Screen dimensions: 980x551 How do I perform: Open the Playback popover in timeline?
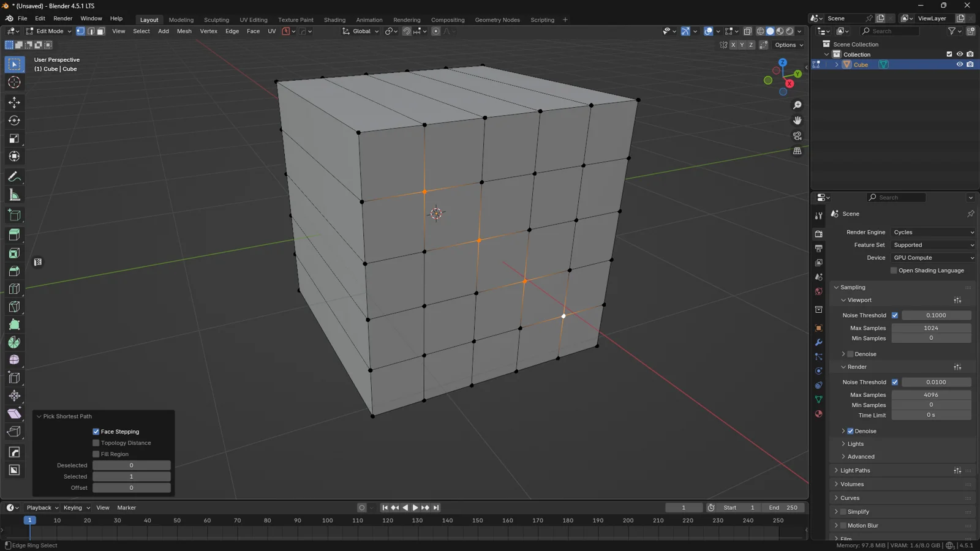pos(42,508)
